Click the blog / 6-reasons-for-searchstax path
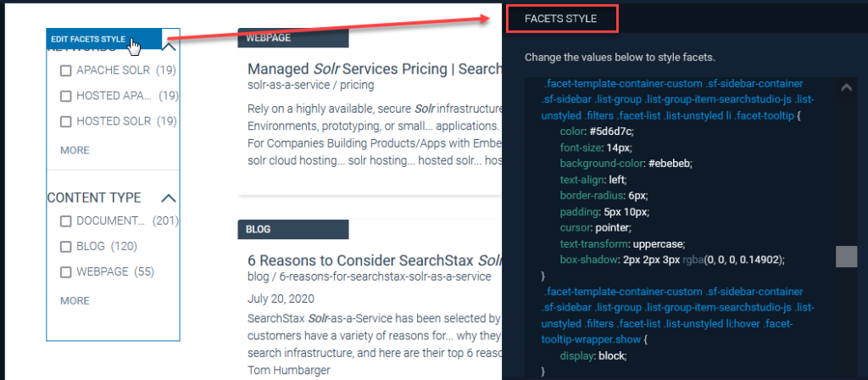Image resolution: width=868 pixels, height=380 pixels. [370, 277]
